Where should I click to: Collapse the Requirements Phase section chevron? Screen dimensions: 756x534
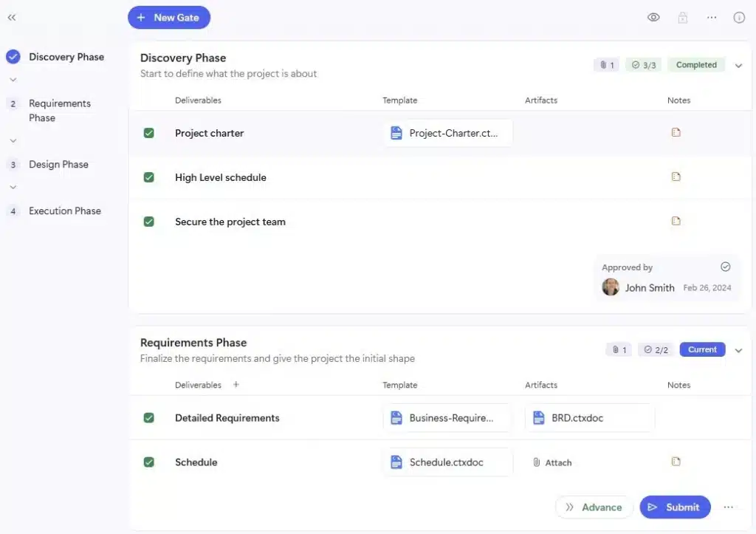click(x=738, y=350)
